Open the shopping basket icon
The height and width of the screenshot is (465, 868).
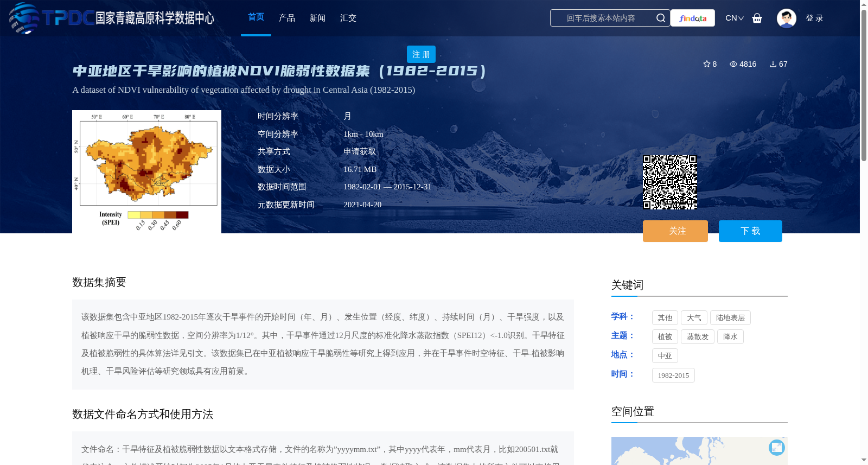[x=757, y=18]
